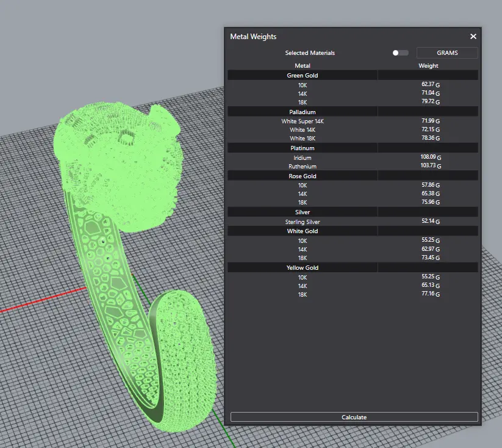Click the Metal column header
Screen dimensions: 502x448
pos(303,66)
